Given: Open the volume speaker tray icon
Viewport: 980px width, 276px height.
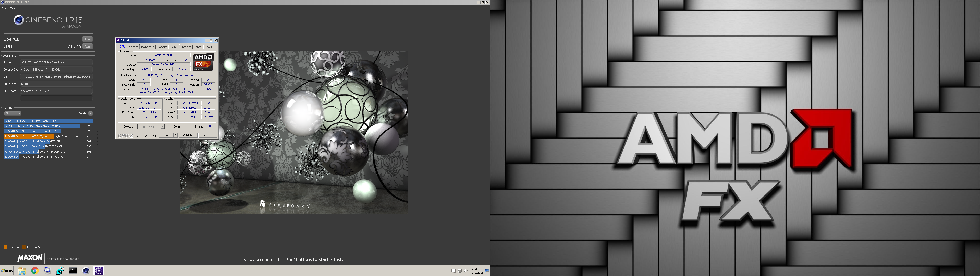Looking at the screenshot, I should tap(466, 271).
